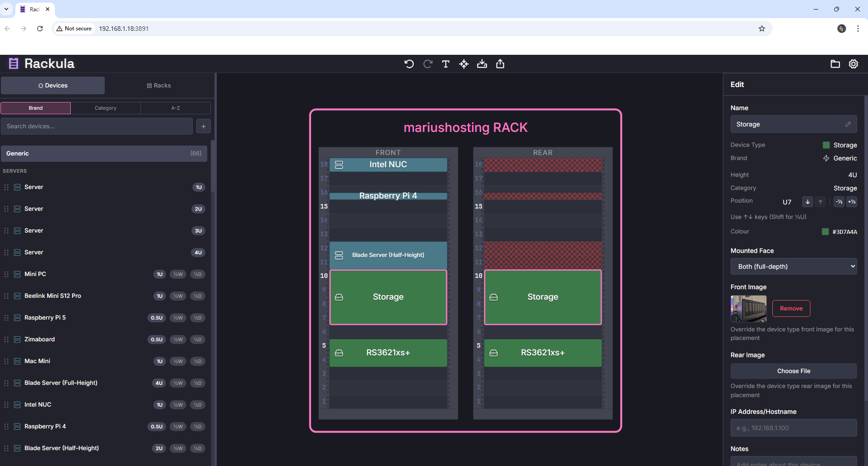Remove the Storage front image
Image resolution: width=868 pixels, height=466 pixels.
(x=791, y=308)
